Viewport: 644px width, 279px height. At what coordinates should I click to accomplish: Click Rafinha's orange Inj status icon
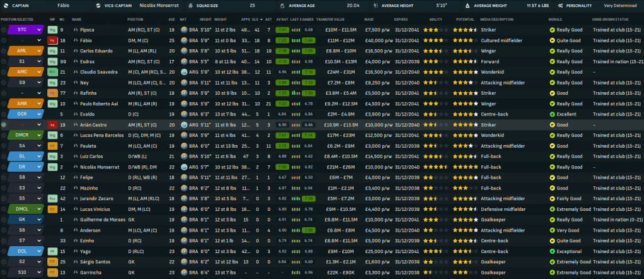pyautogui.click(x=52, y=93)
